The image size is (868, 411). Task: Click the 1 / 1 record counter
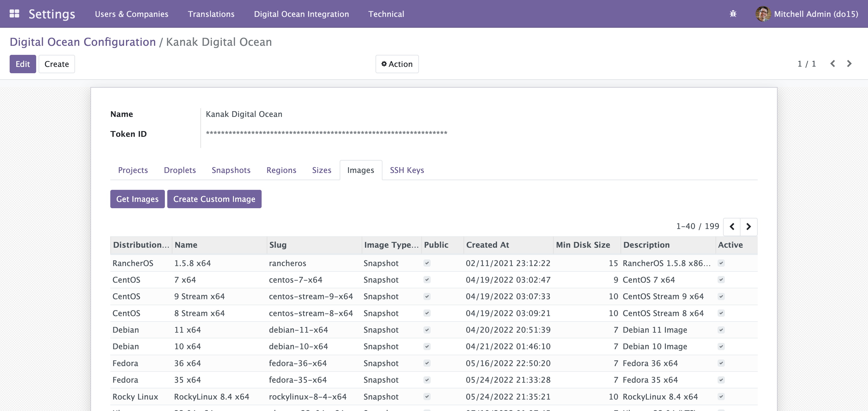click(x=806, y=64)
